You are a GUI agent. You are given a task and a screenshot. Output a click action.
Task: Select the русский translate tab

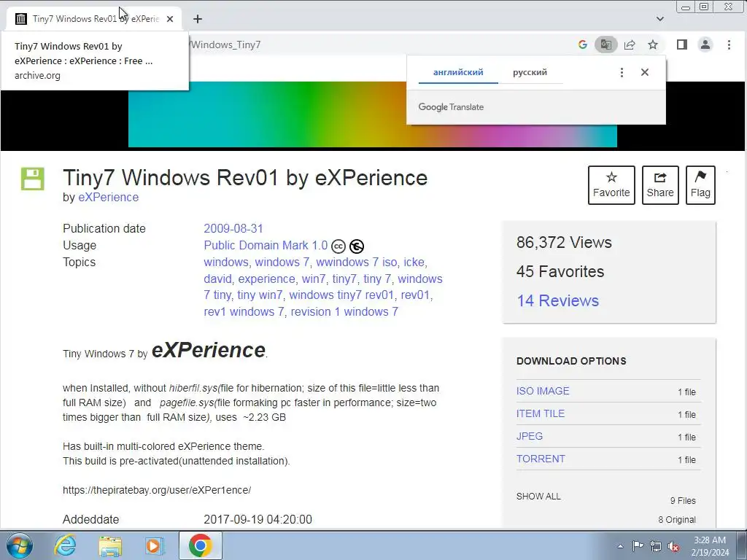click(x=530, y=72)
